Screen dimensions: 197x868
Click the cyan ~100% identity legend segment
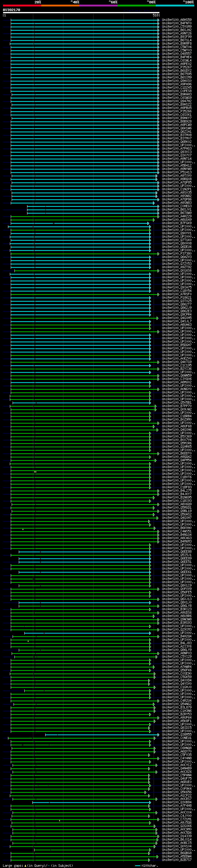[x=175, y=6]
